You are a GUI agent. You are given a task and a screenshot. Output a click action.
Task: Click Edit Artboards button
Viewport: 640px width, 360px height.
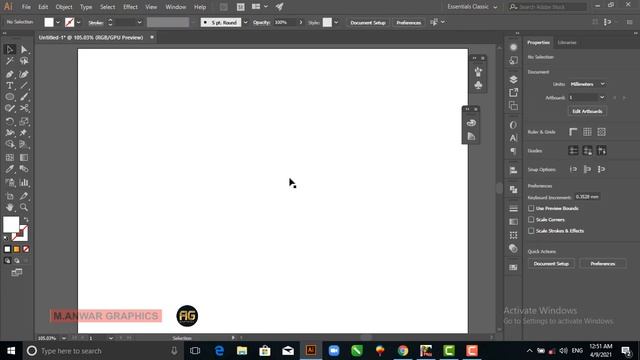click(587, 111)
